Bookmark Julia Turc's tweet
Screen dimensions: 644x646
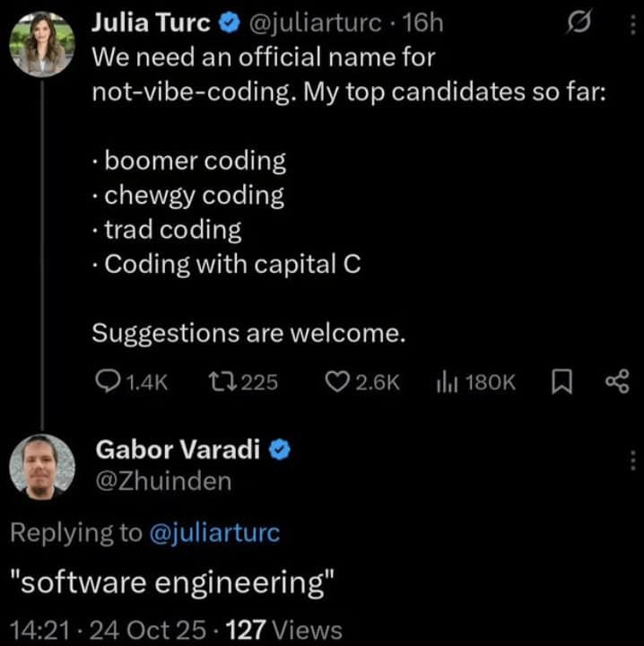click(561, 383)
